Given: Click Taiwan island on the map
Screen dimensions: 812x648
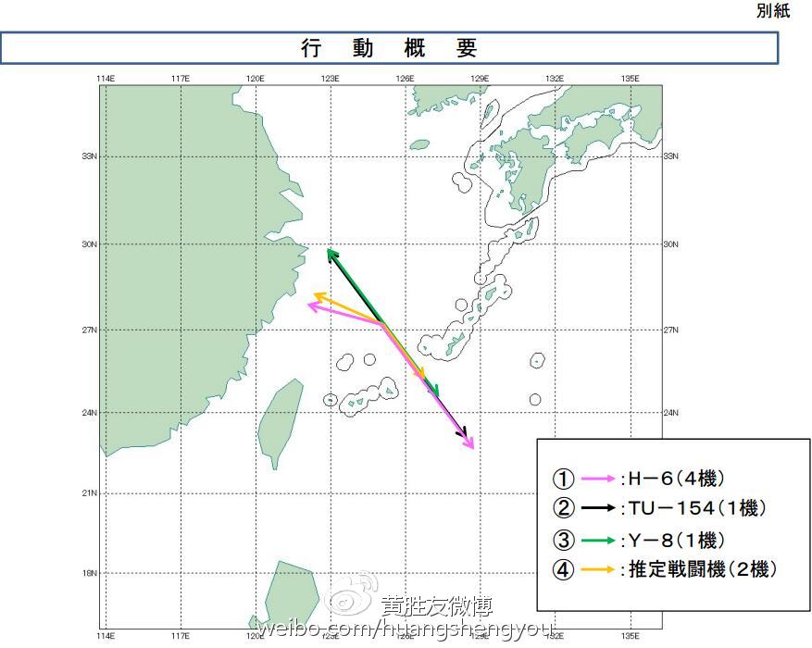Looking at the screenshot, I should click(x=280, y=422).
